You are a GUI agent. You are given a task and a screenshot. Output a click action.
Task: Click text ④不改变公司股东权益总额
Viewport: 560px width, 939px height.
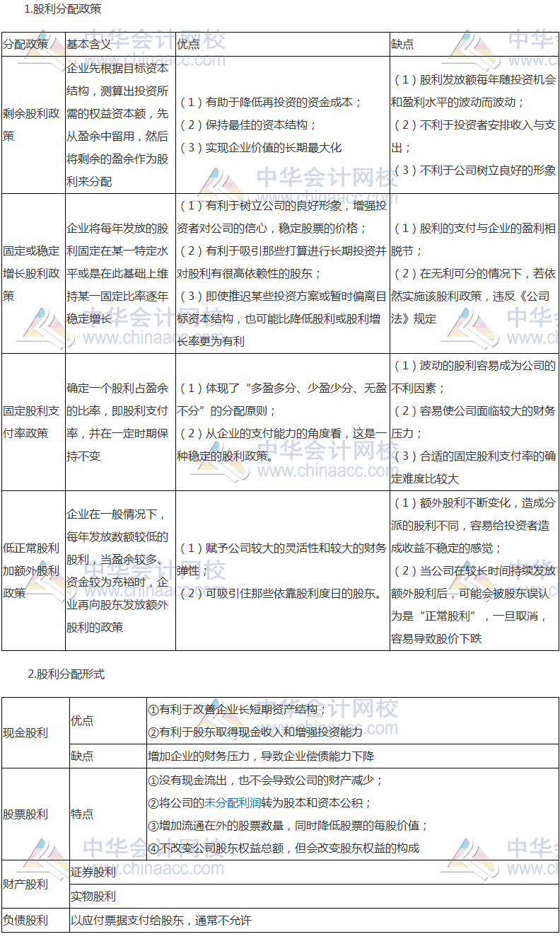click(x=284, y=848)
